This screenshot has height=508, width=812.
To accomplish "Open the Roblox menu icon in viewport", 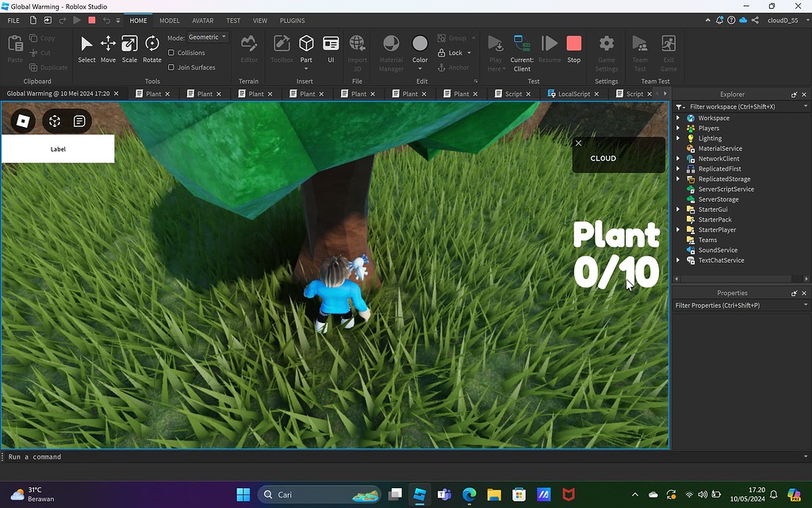I will tap(23, 121).
